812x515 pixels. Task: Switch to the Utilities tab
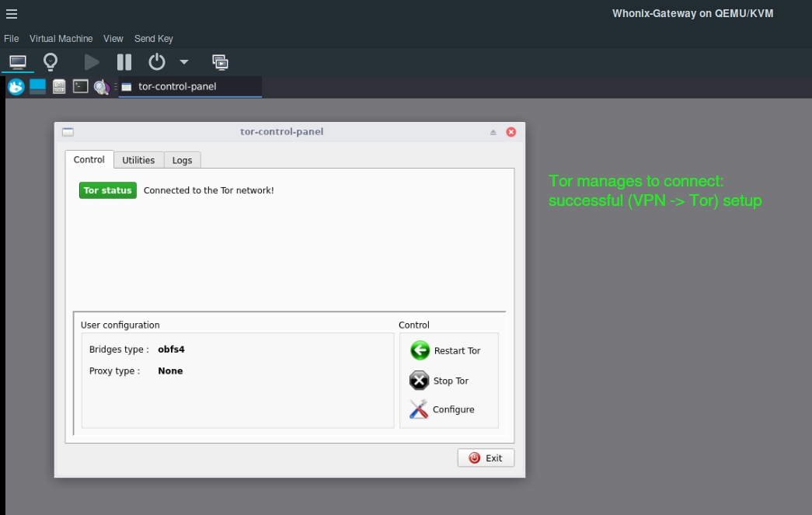[138, 161]
